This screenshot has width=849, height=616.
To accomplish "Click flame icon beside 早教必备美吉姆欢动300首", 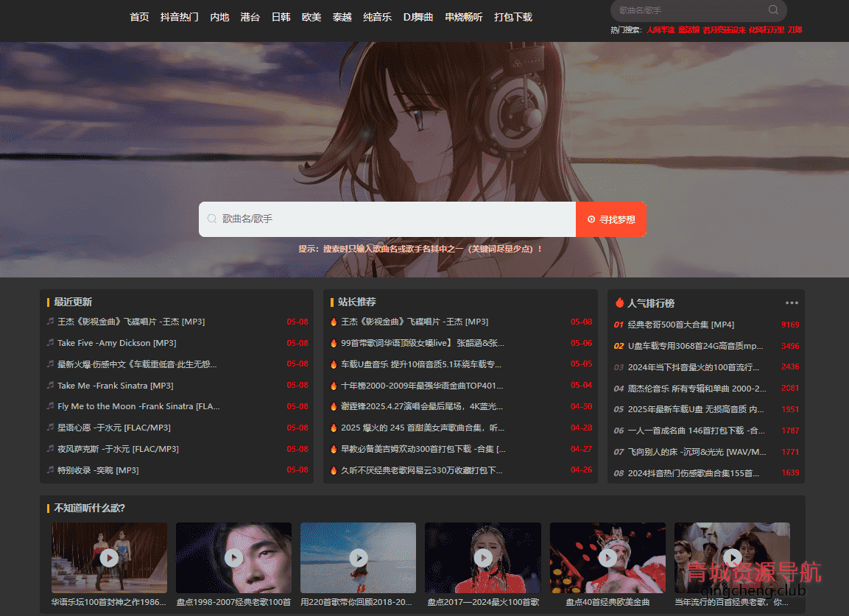I will (x=334, y=449).
